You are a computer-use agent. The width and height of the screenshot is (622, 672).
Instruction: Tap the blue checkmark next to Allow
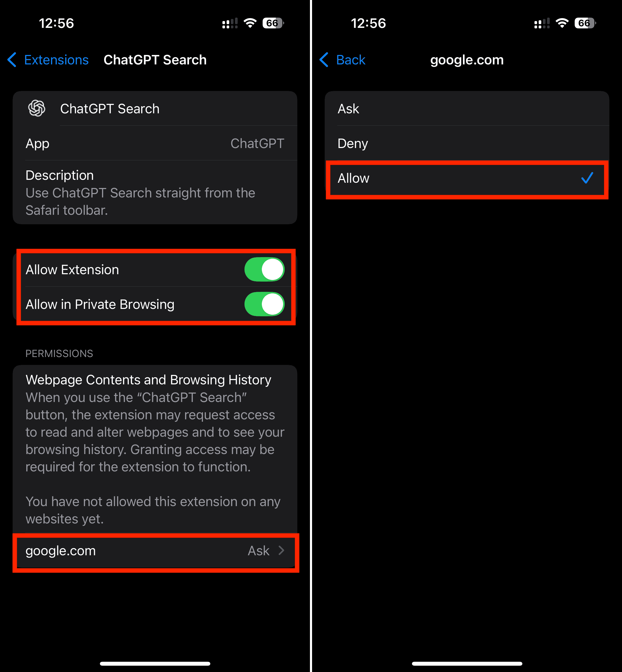(587, 178)
